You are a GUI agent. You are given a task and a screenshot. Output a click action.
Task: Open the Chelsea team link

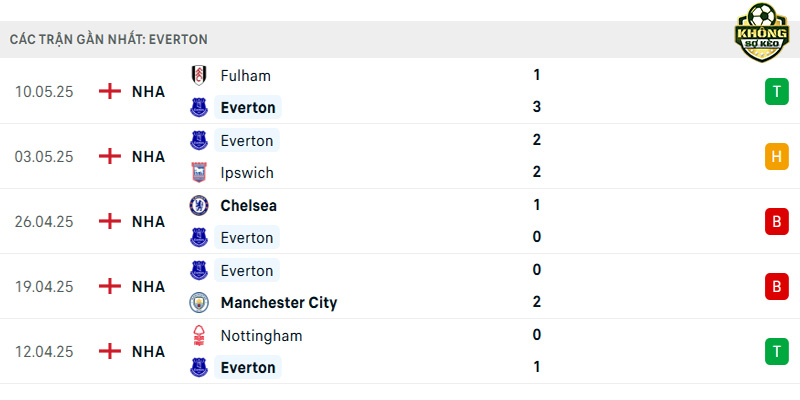pos(248,206)
